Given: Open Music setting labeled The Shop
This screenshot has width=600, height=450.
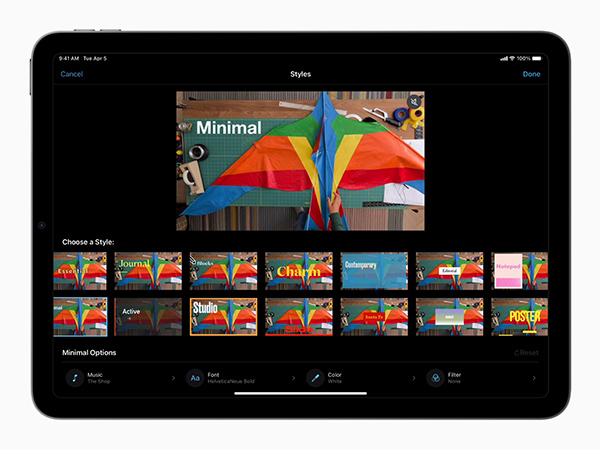Looking at the screenshot, I should [x=121, y=378].
